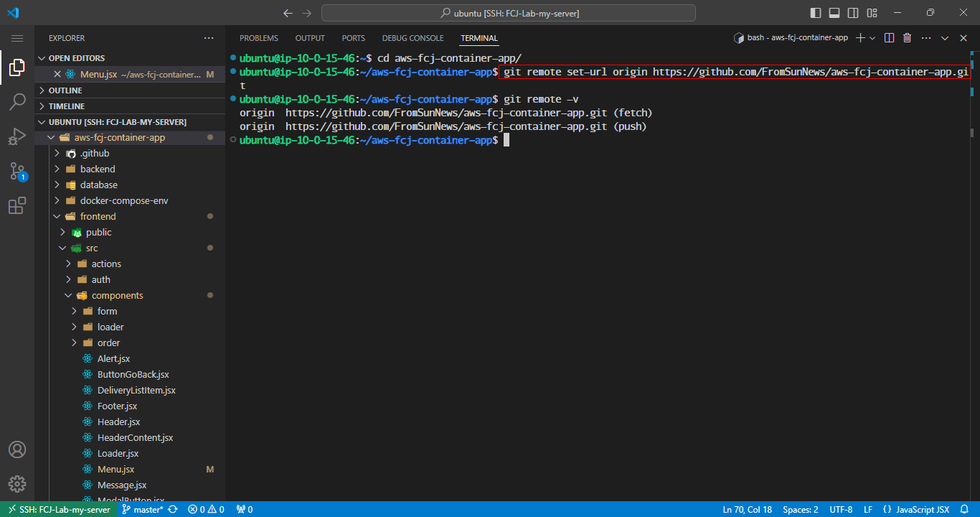Open Loader.jsx file
The height and width of the screenshot is (517, 980).
(x=130, y=454)
